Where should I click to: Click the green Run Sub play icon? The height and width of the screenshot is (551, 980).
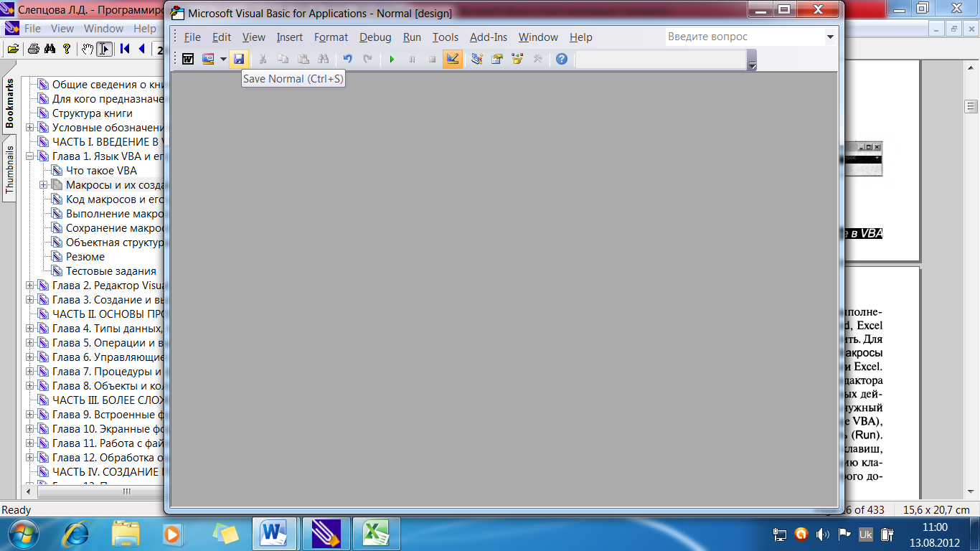coord(392,59)
